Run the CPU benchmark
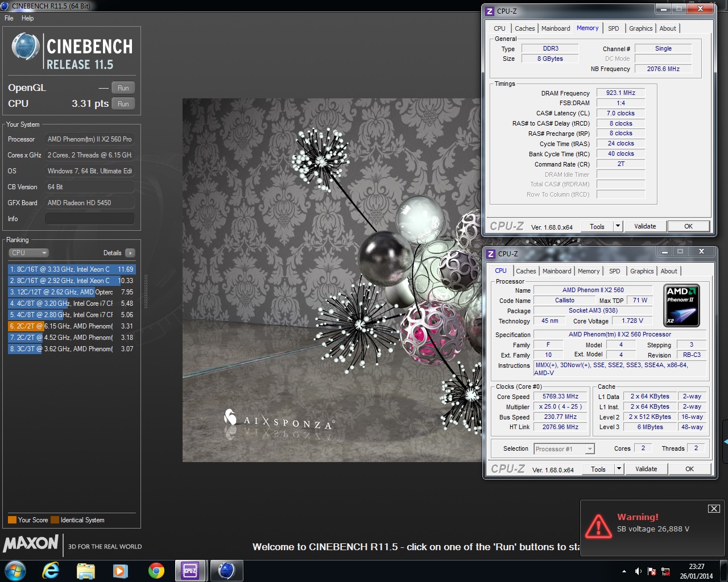Screen dimensions: 728x582 click(x=123, y=104)
